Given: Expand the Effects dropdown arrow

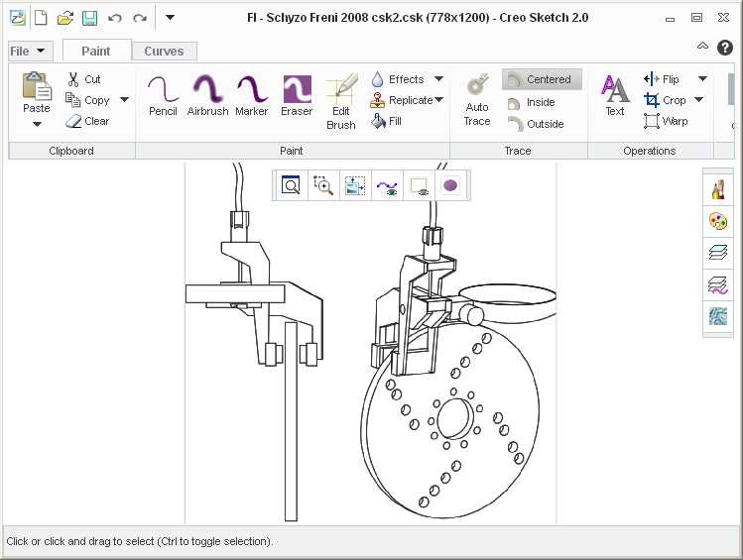Looking at the screenshot, I should tap(438, 79).
